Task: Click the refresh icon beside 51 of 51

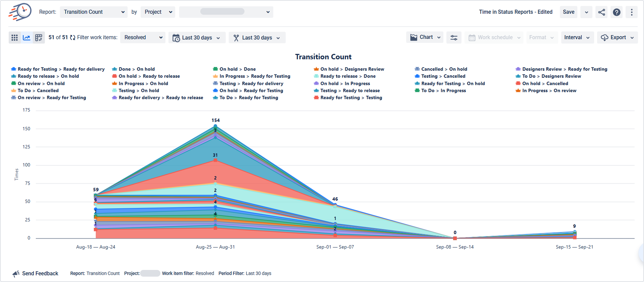Action: [x=73, y=38]
